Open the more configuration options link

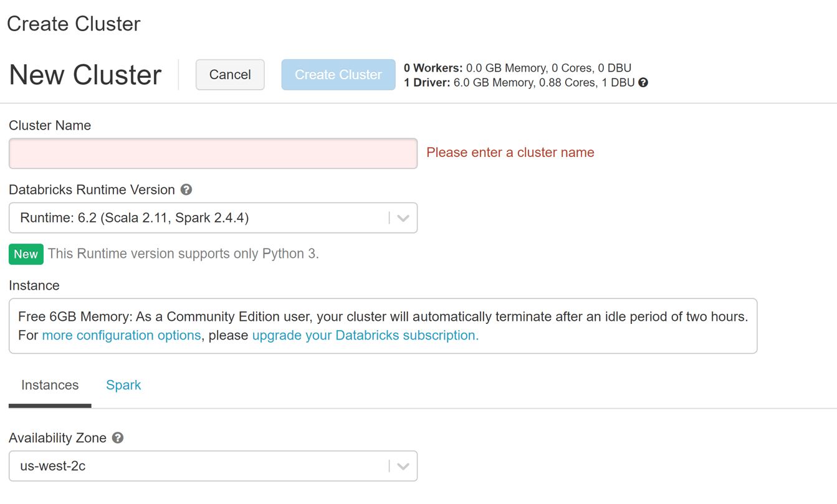[121, 335]
